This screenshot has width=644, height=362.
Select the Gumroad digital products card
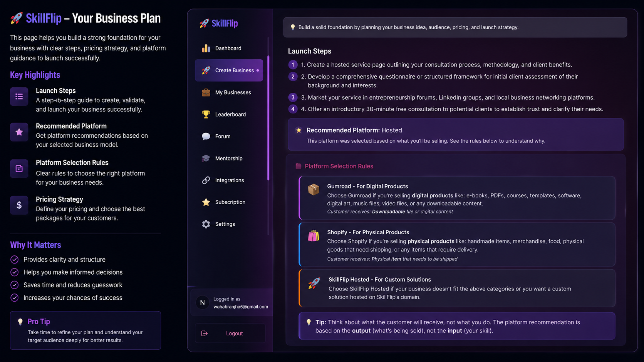tap(457, 198)
